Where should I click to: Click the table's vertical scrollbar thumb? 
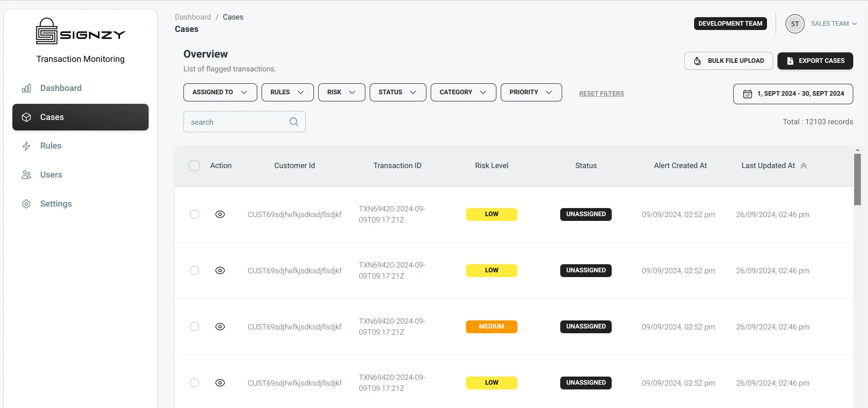858,179
